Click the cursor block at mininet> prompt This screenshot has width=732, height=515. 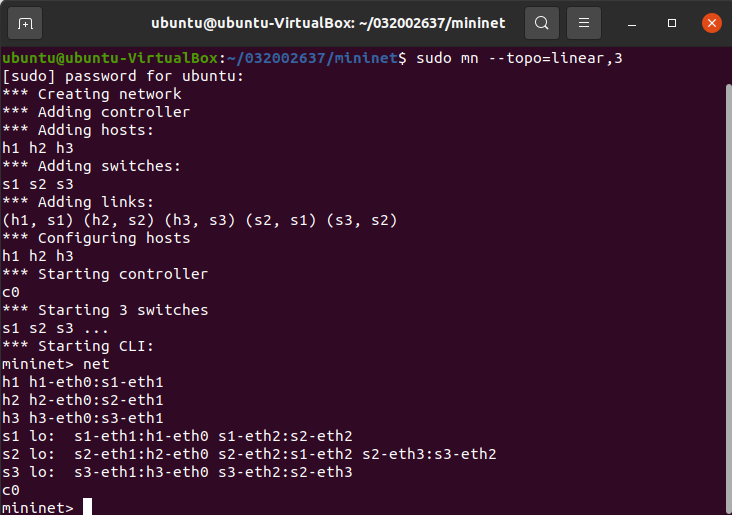pos(87,507)
